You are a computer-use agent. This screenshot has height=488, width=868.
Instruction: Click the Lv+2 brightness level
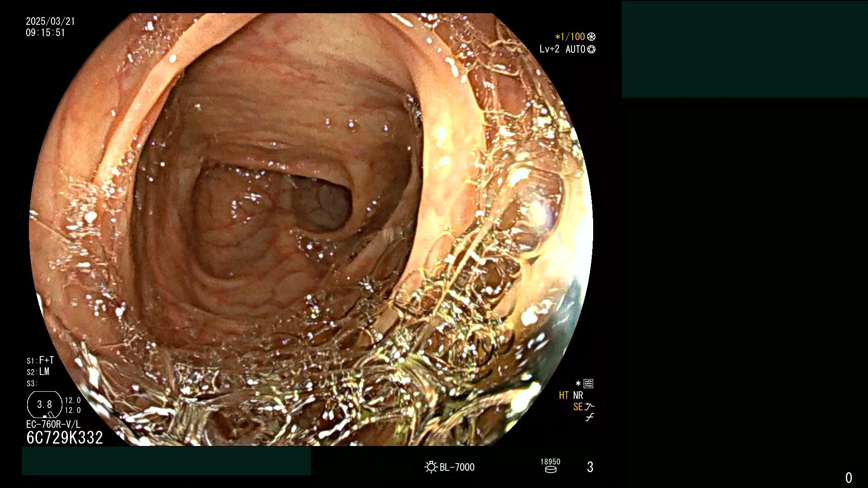point(549,49)
